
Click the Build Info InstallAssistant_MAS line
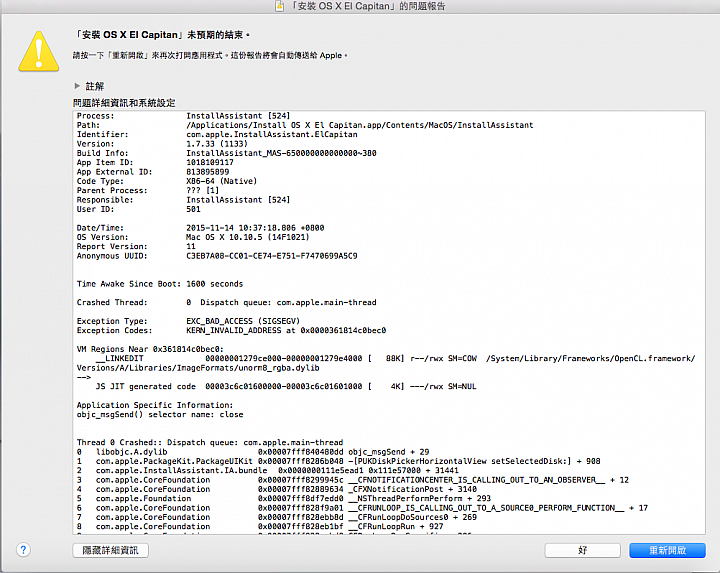226,153
